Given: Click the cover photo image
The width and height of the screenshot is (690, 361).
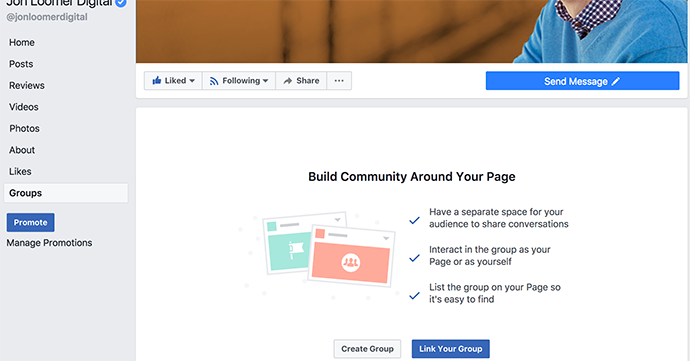Looking at the screenshot, I should pyautogui.click(x=411, y=31).
